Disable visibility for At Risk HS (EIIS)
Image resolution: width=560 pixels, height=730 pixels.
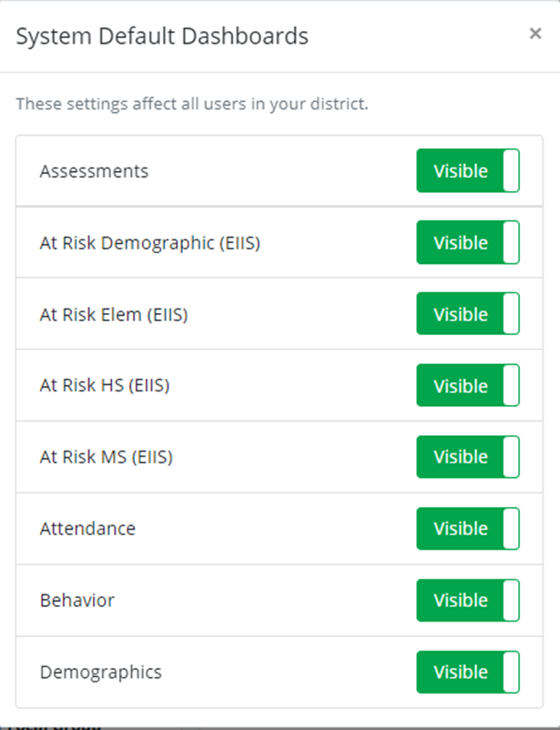coord(468,386)
